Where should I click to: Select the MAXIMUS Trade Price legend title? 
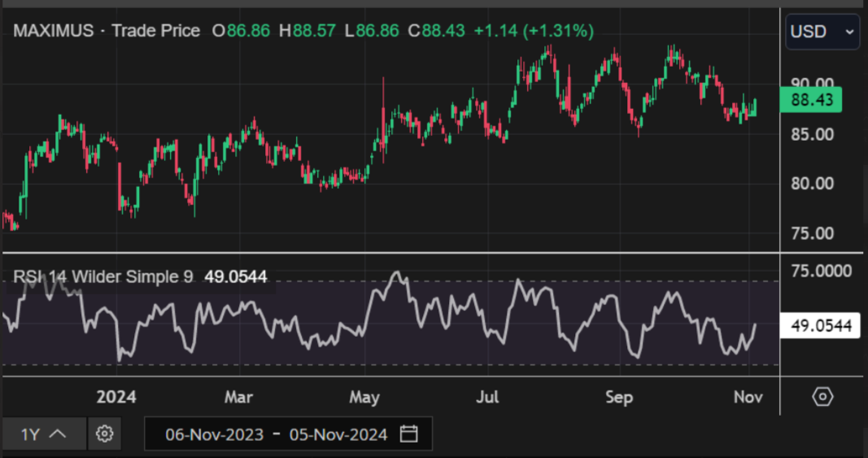[107, 31]
